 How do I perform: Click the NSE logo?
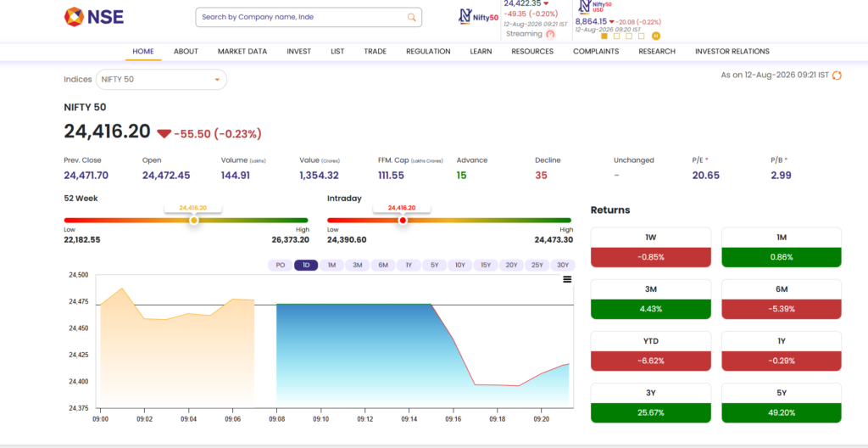(93, 17)
